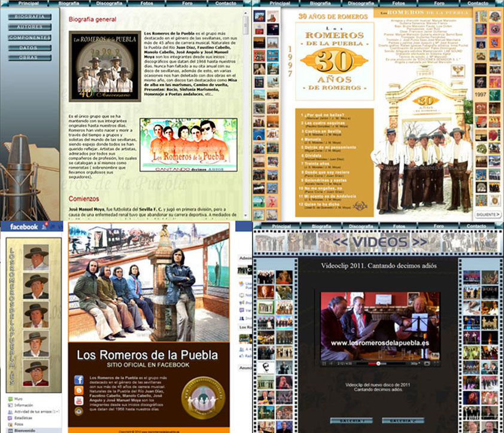Open Facebook notifications icon with red badge

(x=44, y=226)
